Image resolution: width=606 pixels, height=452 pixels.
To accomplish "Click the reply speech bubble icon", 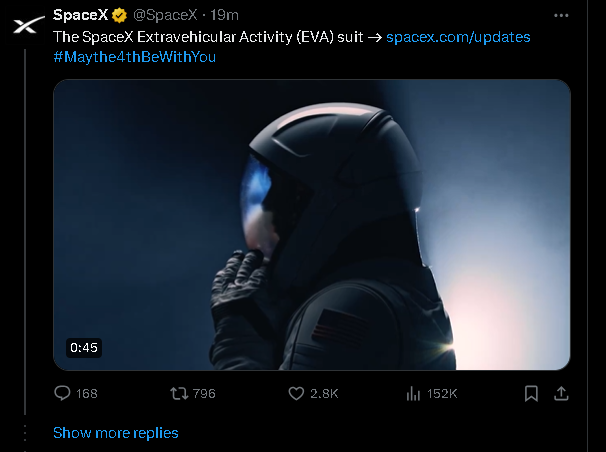I will pyautogui.click(x=62, y=393).
